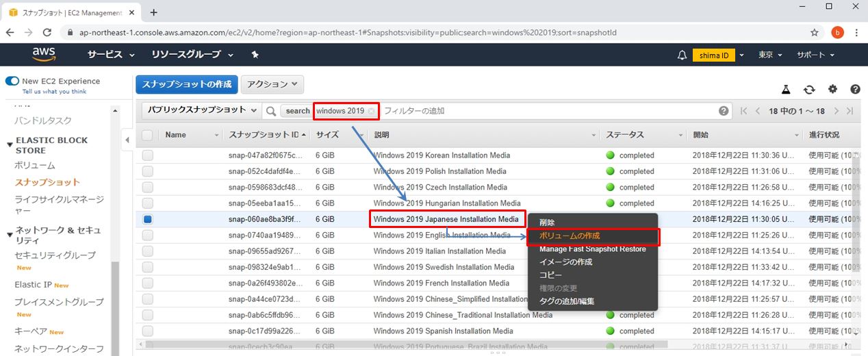The width and height of the screenshot is (868, 356).
Task: Select 削除 in the context menu
Action: pyautogui.click(x=547, y=222)
